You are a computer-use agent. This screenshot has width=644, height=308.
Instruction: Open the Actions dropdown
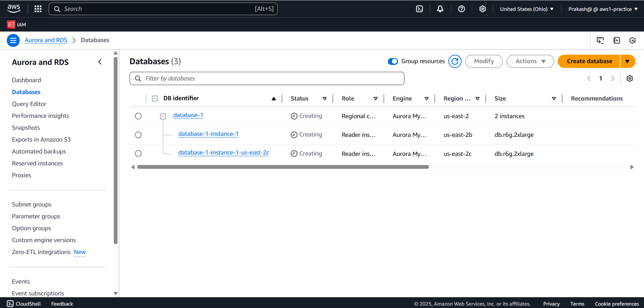coord(530,61)
